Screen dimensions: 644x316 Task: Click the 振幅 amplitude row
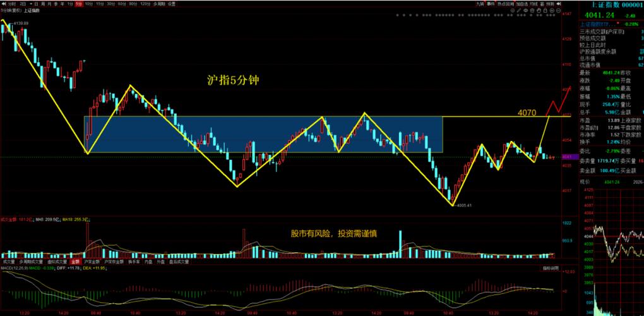612,95
